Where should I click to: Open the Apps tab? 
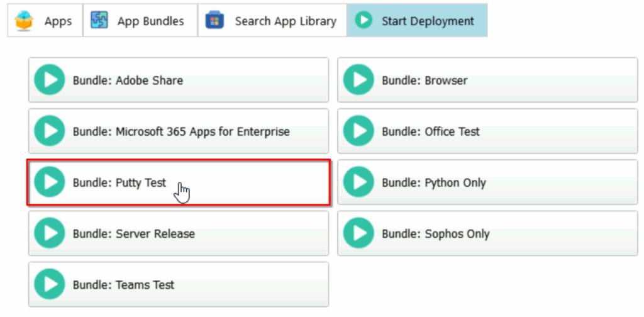(x=45, y=21)
